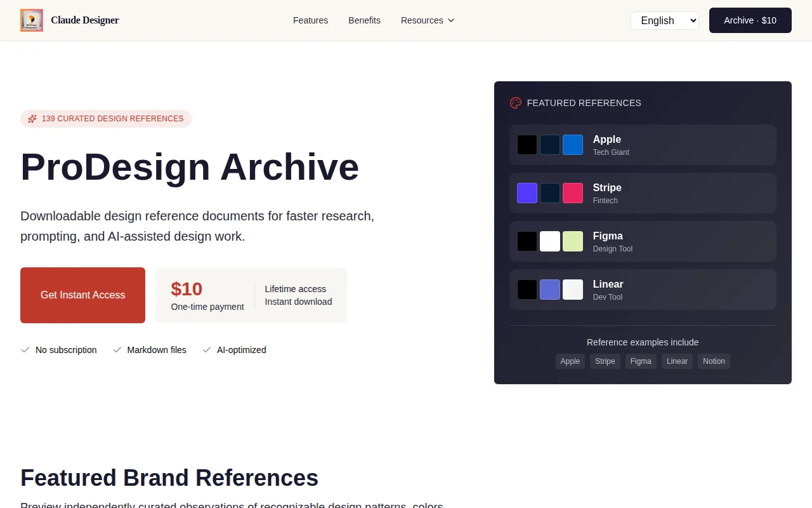This screenshot has height=508, width=812.
Task: Open the Features nav item
Action: (x=310, y=20)
